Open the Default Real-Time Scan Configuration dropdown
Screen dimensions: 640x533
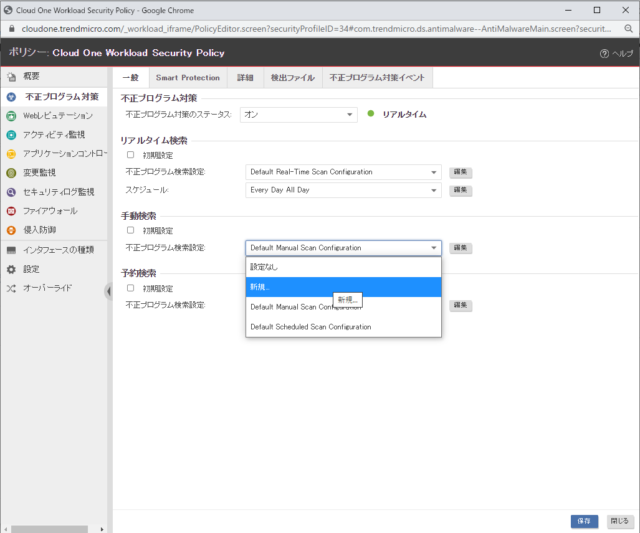[x=343, y=172]
